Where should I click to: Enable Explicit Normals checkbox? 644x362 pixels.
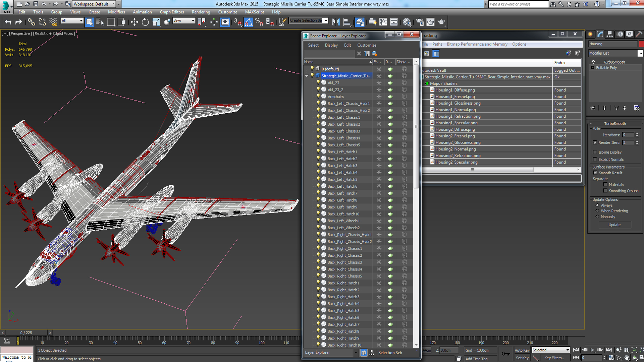pos(595,160)
